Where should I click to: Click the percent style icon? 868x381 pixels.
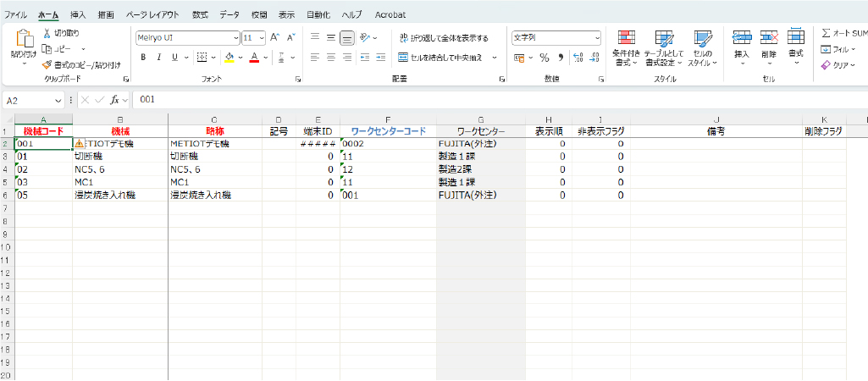click(545, 58)
